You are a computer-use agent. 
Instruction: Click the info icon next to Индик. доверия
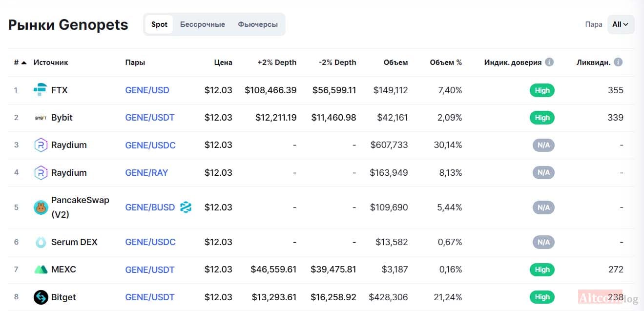pos(549,62)
